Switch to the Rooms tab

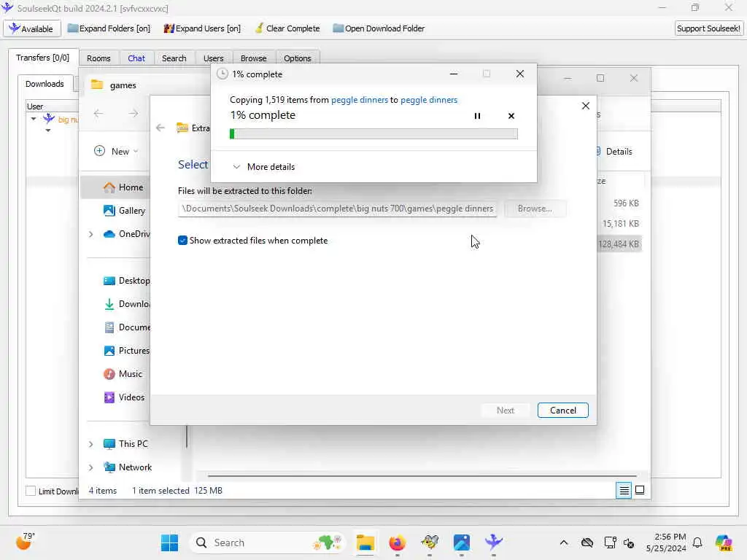click(98, 58)
